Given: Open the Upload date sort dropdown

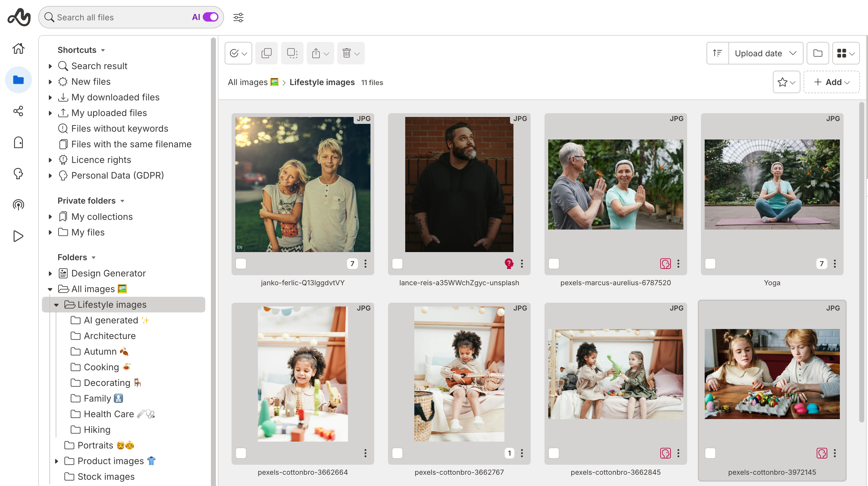Looking at the screenshot, I should point(765,53).
